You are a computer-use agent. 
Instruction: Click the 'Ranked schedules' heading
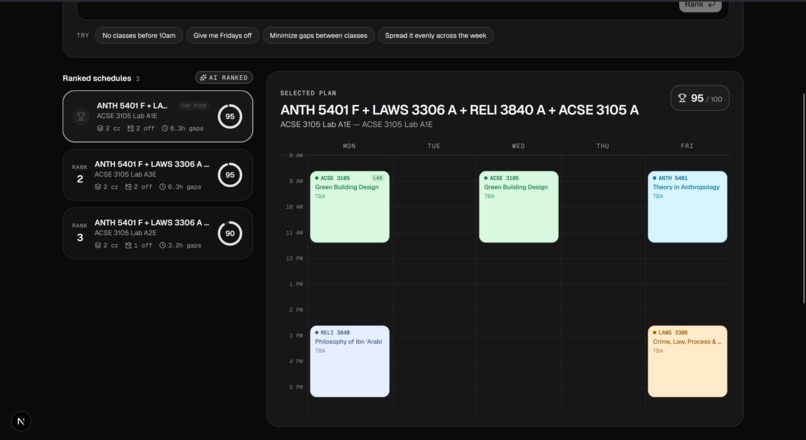coord(97,78)
